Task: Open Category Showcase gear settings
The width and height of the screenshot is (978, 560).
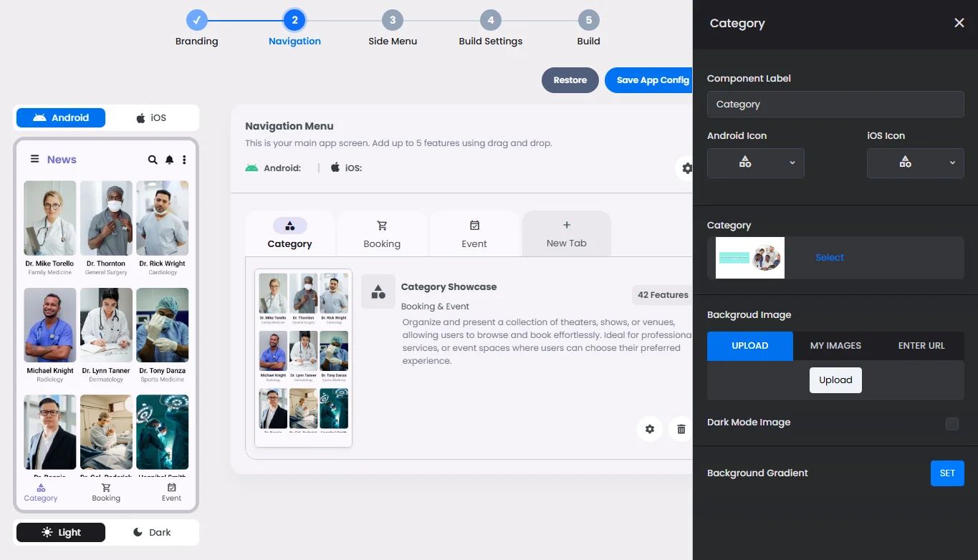Action: (649, 429)
